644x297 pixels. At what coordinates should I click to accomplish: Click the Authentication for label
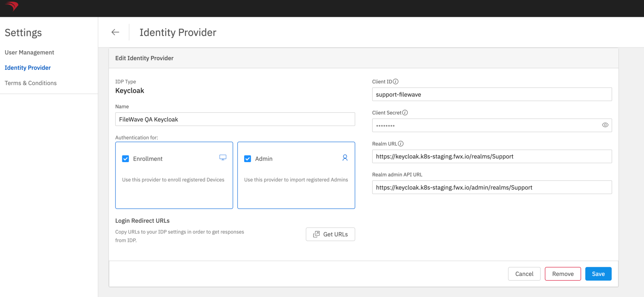pyautogui.click(x=136, y=138)
